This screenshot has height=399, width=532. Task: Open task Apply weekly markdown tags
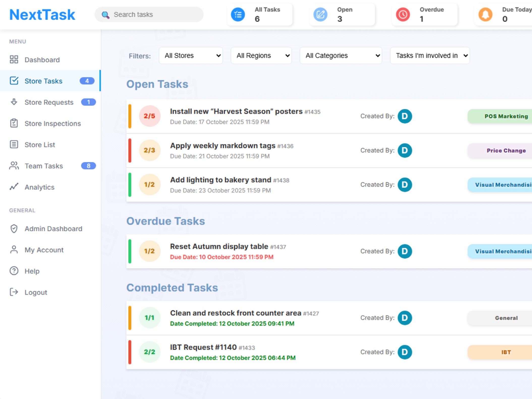(x=222, y=146)
